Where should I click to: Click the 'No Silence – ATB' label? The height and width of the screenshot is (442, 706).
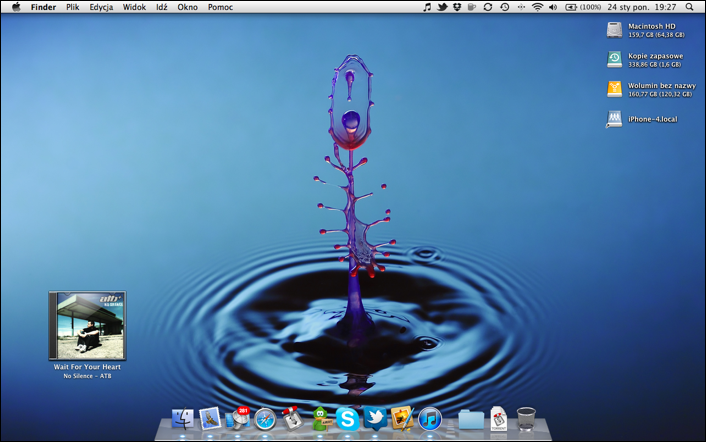pyautogui.click(x=87, y=376)
